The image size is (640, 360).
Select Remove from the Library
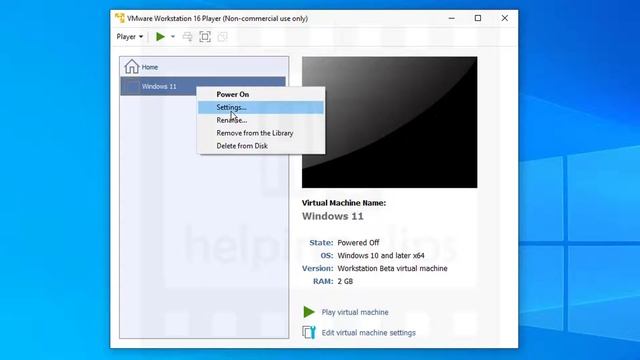tap(261, 133)
